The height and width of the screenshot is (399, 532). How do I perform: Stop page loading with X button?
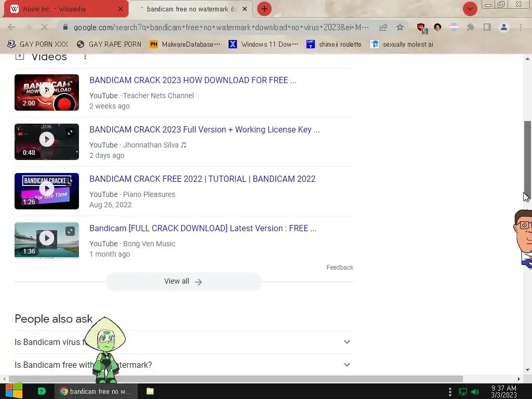click(x=45, y=27)
